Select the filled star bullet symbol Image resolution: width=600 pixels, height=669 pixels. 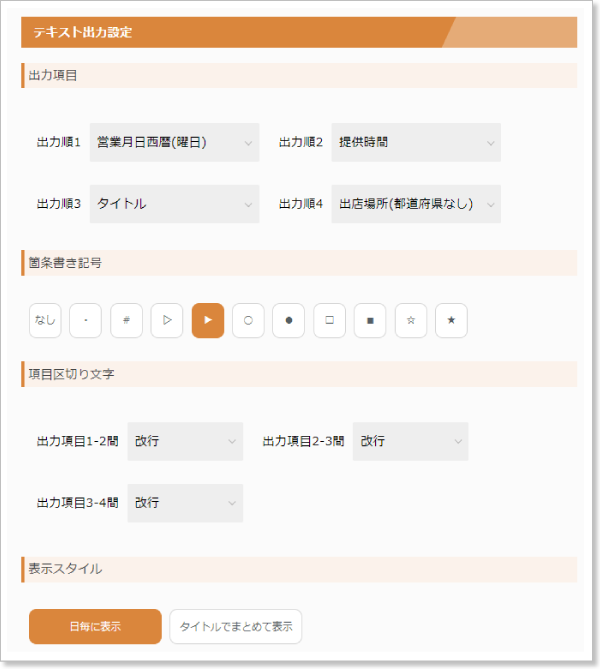(451, 320)
